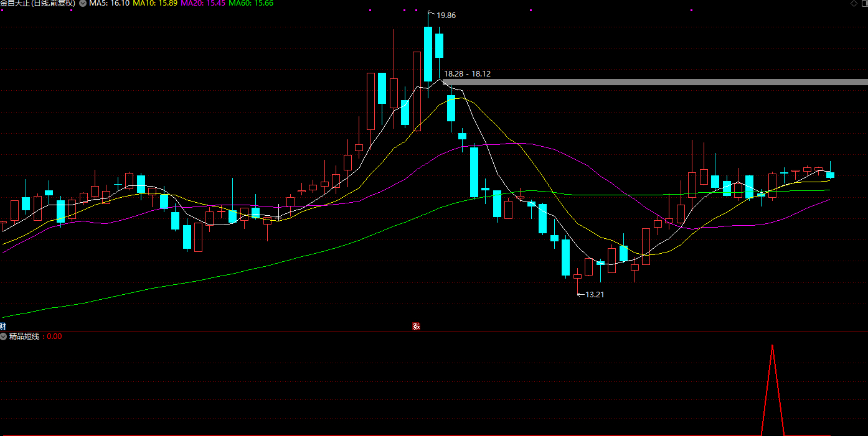Click the stock title with 日线 前复权
Screen dimensions: 868x436
[x=37, y=3]
